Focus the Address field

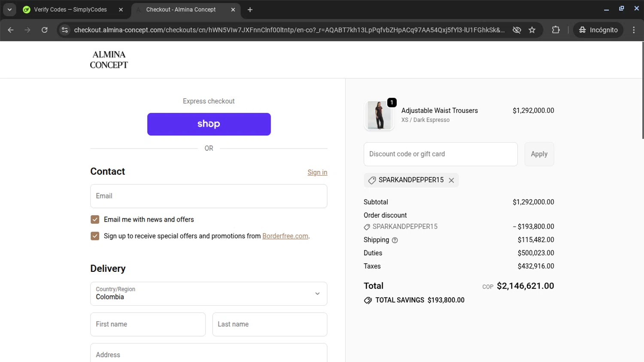209,353
